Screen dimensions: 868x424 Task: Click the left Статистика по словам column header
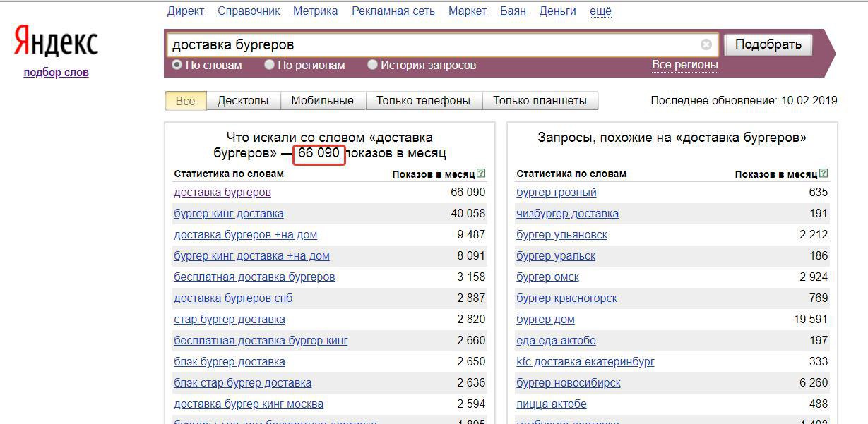(x=229, y=174)
